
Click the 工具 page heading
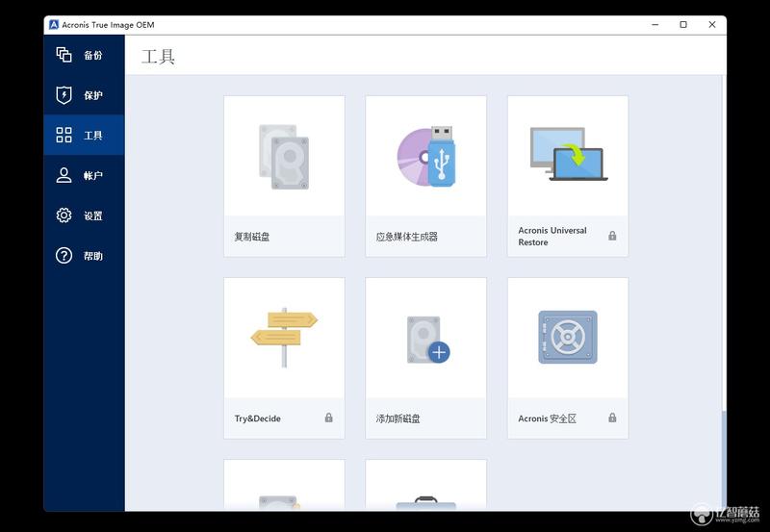158,57
